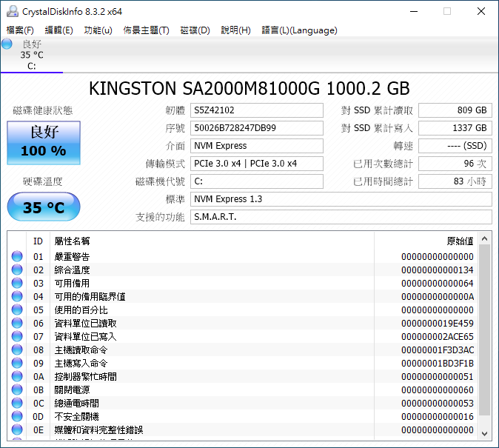Open the 磁碟(D) menu
The width and height of the screenshot is (499, 448).
195,30
